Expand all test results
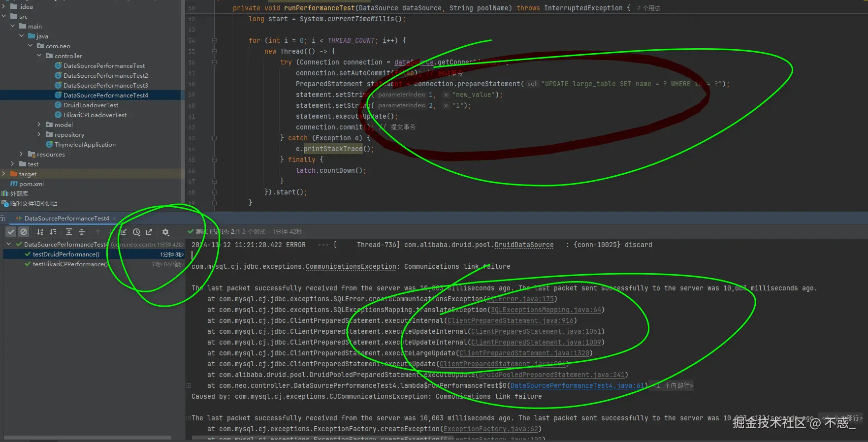Image resolution: width=868 pixels, height=442 pixels. tap(69, 232)
